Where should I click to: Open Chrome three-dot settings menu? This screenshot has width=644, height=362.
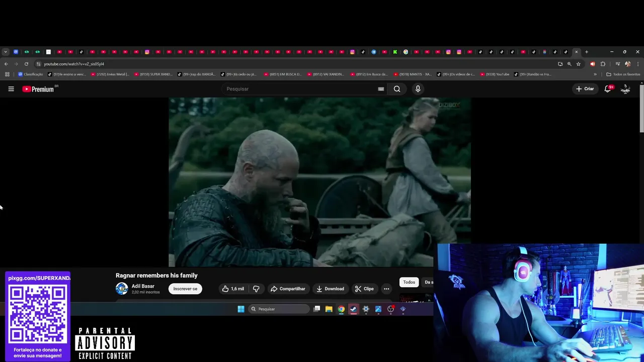(638, 64)
